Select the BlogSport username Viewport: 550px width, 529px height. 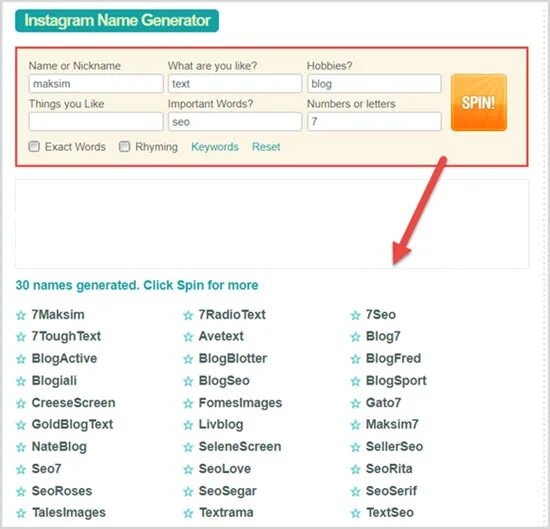396,381
